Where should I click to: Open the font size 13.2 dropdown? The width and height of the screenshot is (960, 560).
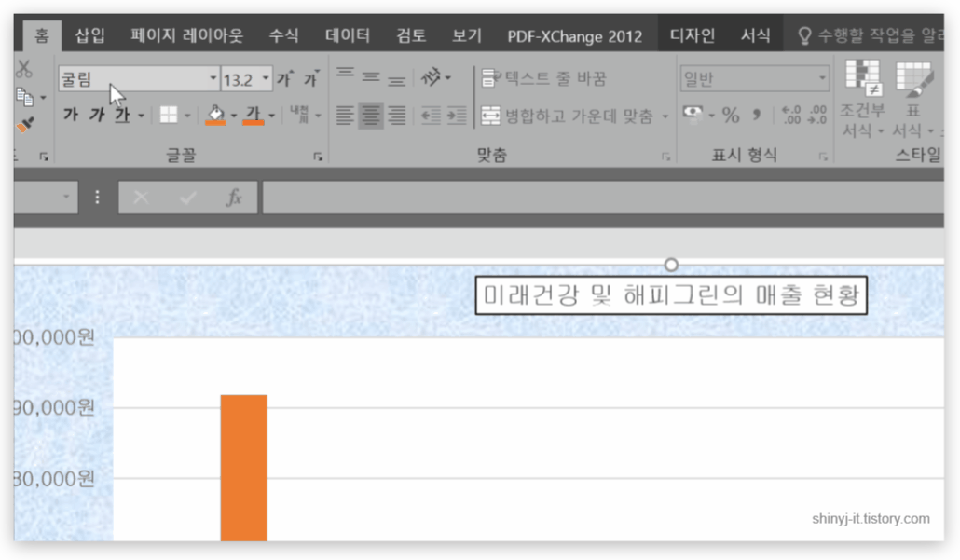click(x=265, y=79)
